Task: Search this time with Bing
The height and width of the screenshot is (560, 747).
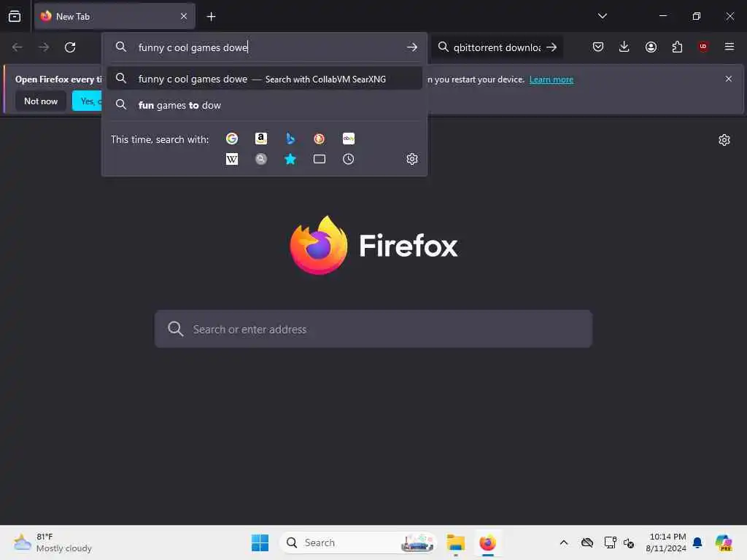Action: pyautogui.click(x=290, y=139)
